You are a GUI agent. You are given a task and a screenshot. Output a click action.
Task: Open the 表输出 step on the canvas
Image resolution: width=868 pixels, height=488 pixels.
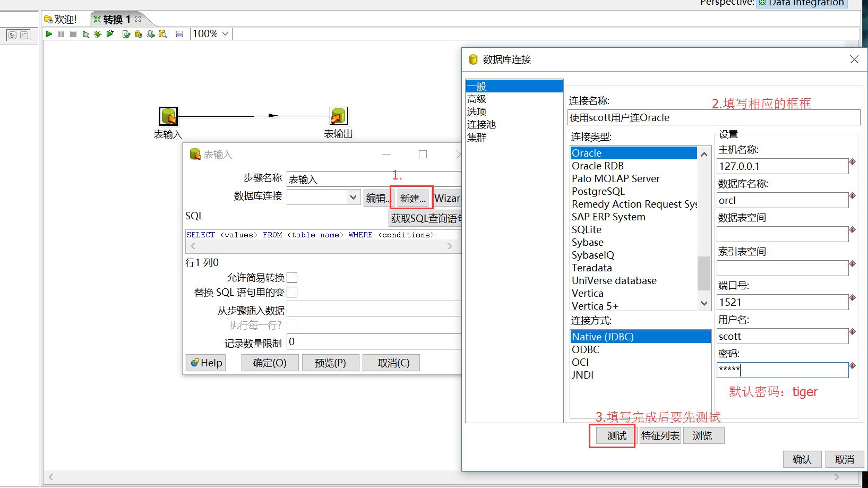tap(338, 116)
